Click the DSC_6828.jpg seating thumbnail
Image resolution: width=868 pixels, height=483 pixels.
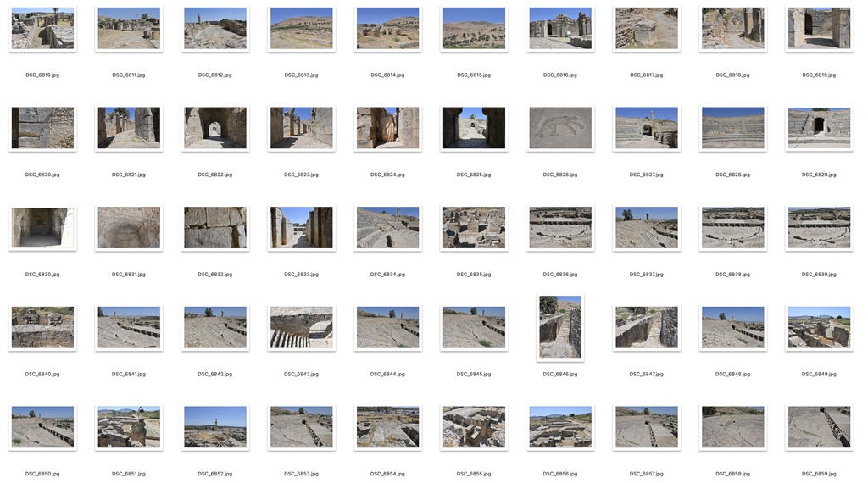click(x=733, y=128)
